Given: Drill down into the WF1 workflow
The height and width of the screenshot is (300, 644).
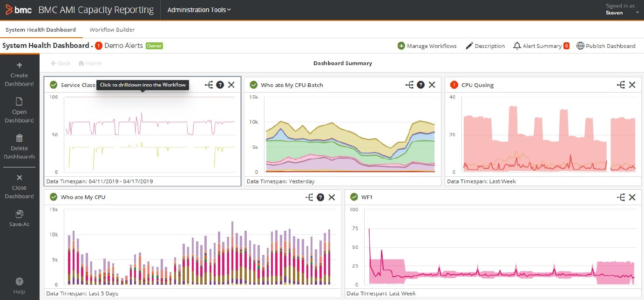Looking at the screenshot, I should [621, 197].
